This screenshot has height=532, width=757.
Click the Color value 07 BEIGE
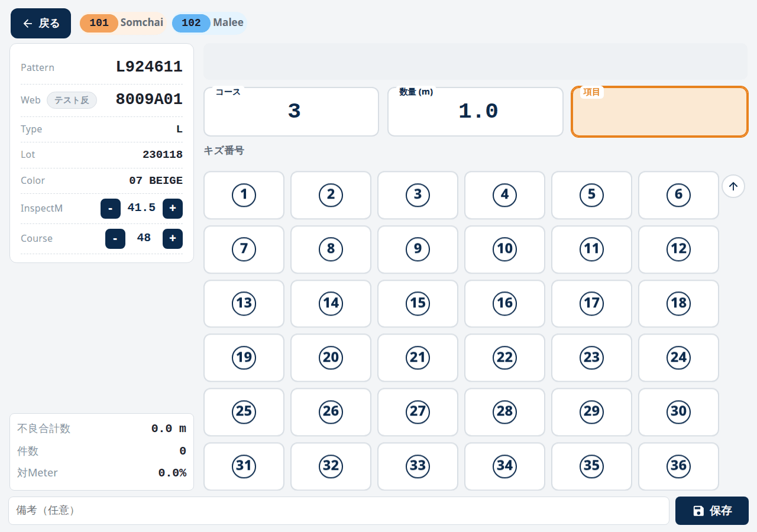(156, 181)
